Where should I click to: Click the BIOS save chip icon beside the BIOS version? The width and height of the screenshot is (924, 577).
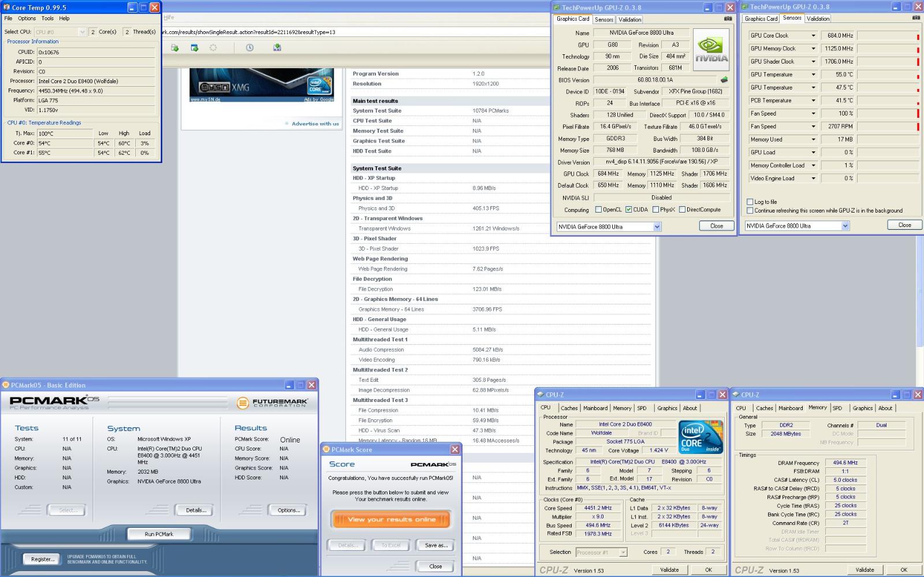(x=724, y=80)
